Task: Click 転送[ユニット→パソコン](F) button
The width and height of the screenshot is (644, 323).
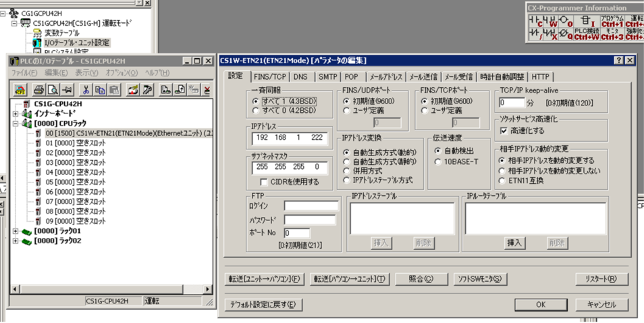Action: coord(264,279)
